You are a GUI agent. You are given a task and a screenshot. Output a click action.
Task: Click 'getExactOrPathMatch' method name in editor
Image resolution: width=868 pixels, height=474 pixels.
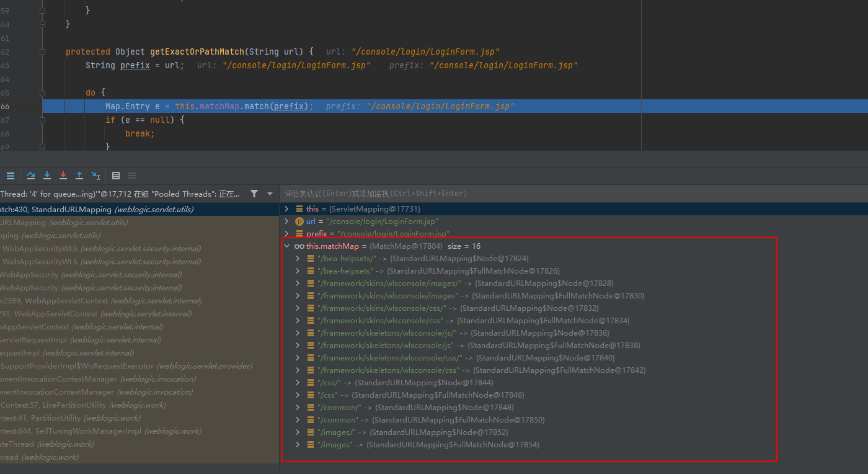tap(197, 51)
